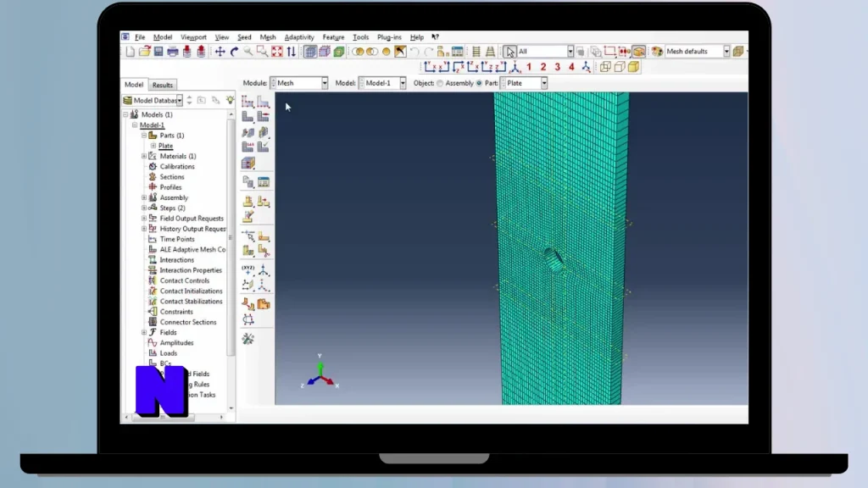Select the Box Zoom tool
868x488 pixels.
(263, 52)
